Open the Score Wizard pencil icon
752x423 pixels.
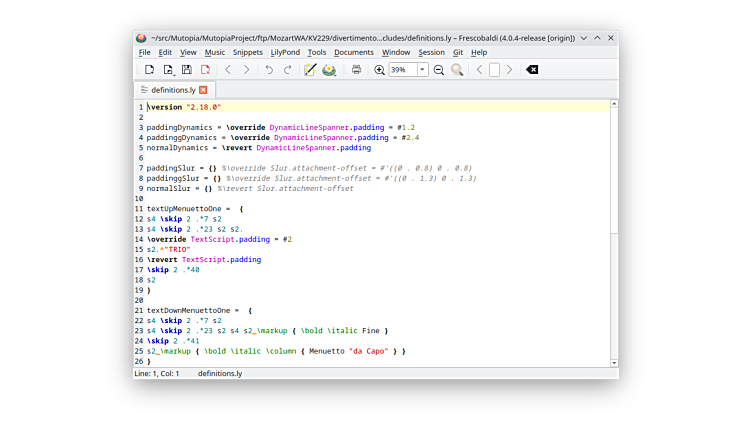(x=310, y=70)
